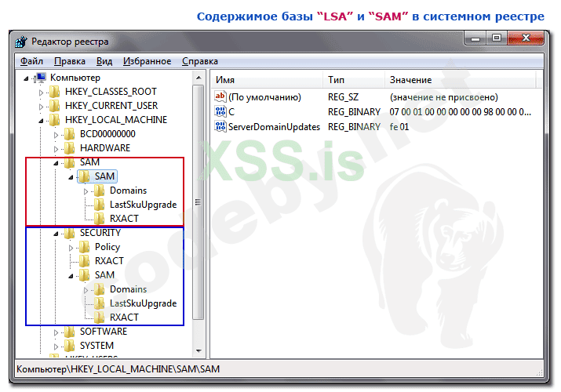
Task: Click the HKEY_CLASSES_ROOT folder icon
Action: [55, 92]
